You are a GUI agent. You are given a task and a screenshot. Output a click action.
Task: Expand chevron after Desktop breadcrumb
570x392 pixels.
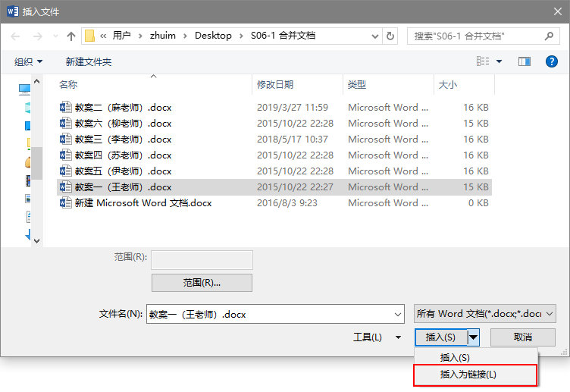tap(241, 36)
